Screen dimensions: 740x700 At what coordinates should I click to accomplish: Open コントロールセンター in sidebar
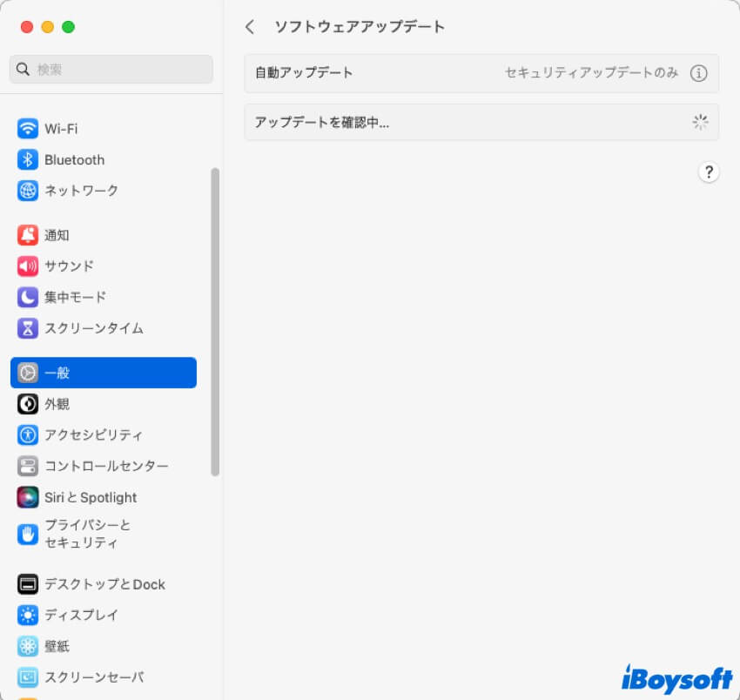click(106, 466)
